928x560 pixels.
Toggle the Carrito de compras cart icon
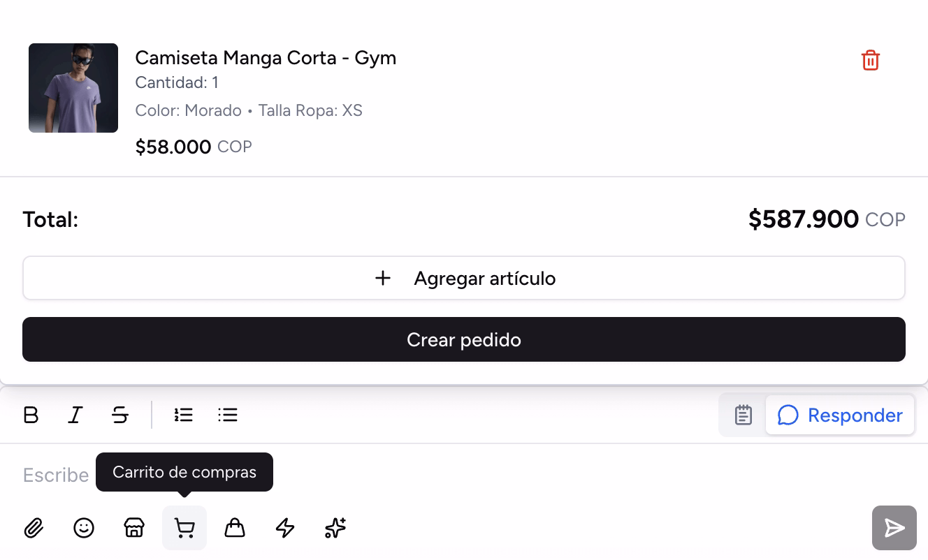click(x=184, y=528)
